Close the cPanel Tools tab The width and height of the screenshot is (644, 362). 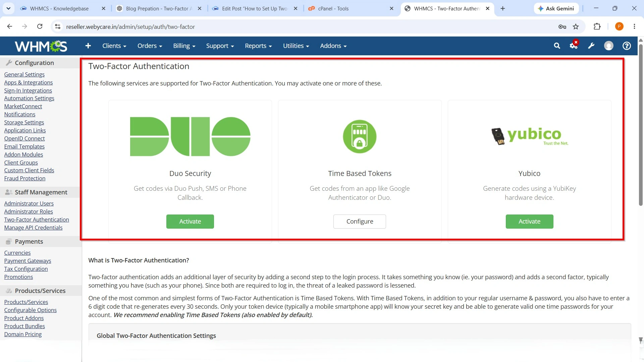[391, 8]
